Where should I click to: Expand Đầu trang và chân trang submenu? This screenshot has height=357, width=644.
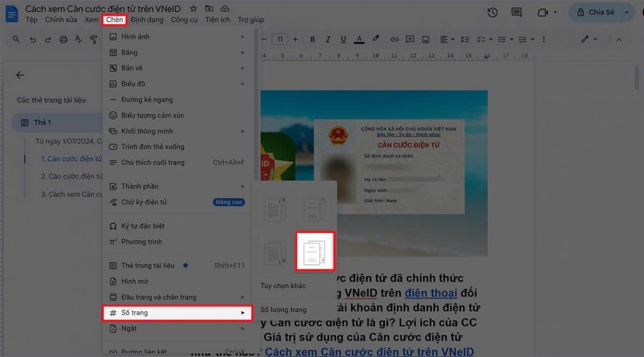click(x=177, y=297)
